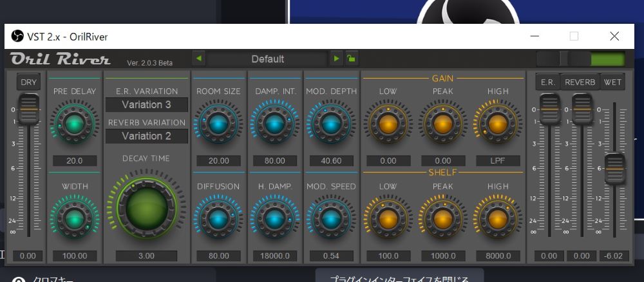This screenshot has width=644, height=282.
Task: Click the diffusion value 80.00
Action: pyautogui.click(x=218, y=256)
